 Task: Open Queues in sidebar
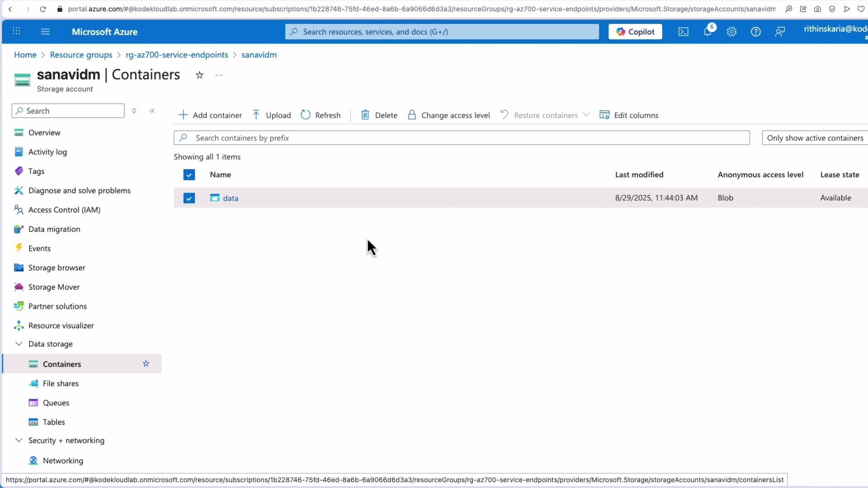tap(56, 403)
